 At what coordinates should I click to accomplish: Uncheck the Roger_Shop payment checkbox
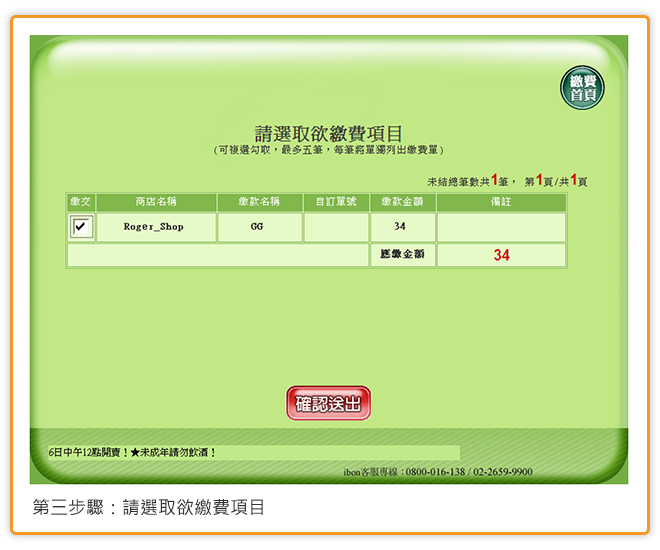point(81,227)
